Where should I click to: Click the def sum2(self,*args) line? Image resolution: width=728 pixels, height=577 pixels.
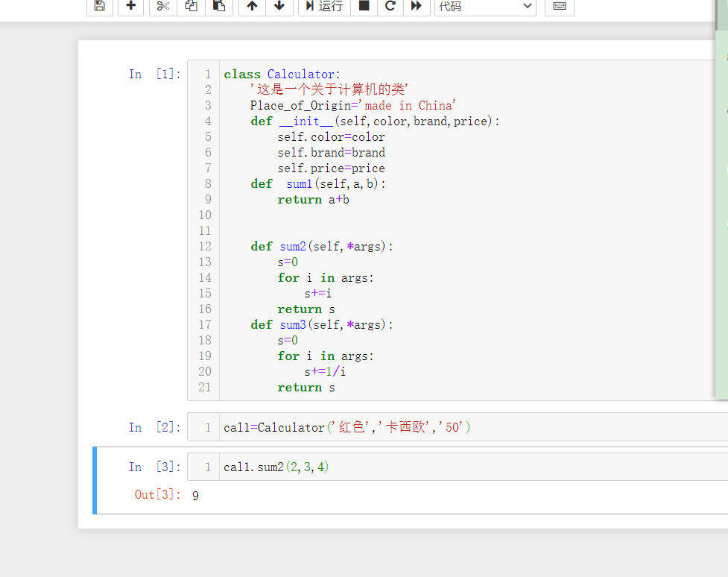[322, 247]
